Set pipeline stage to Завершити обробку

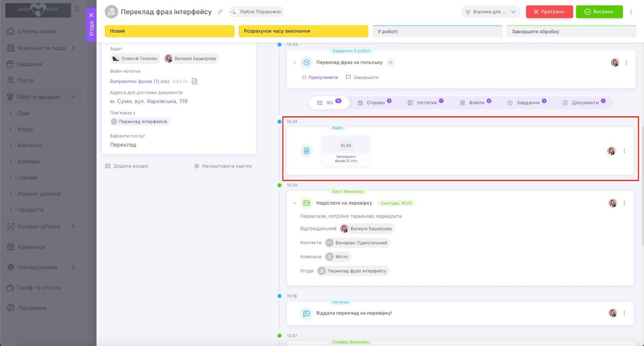(x=571, y=31)
